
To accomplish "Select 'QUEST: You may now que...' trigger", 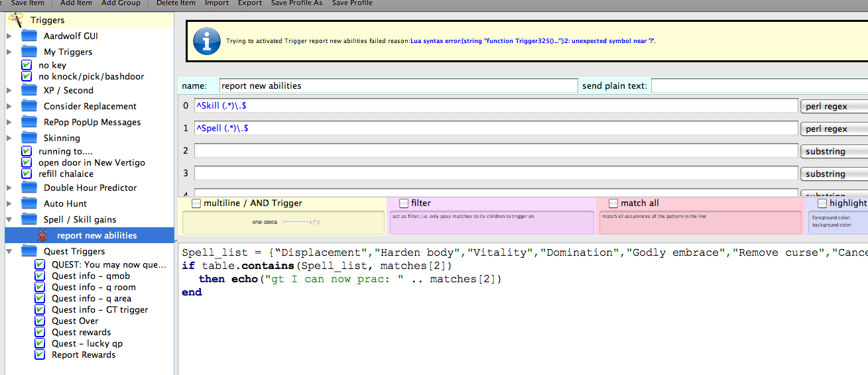I will [109, 264].
